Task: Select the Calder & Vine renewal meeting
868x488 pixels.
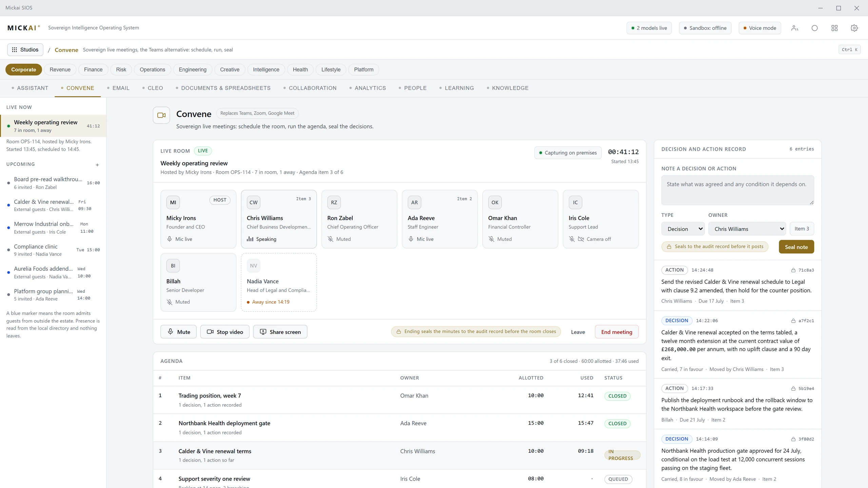Action: (53, 205)
